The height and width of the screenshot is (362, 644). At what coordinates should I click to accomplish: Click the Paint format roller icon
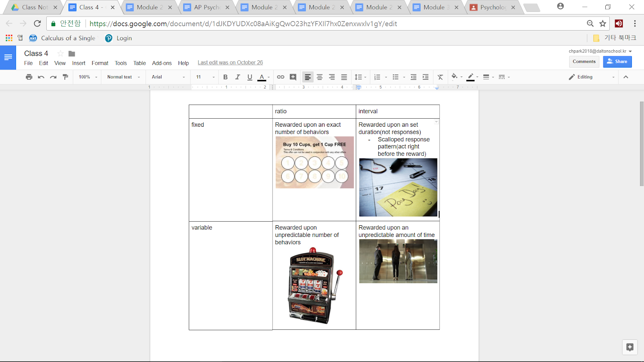pos(65,77)
